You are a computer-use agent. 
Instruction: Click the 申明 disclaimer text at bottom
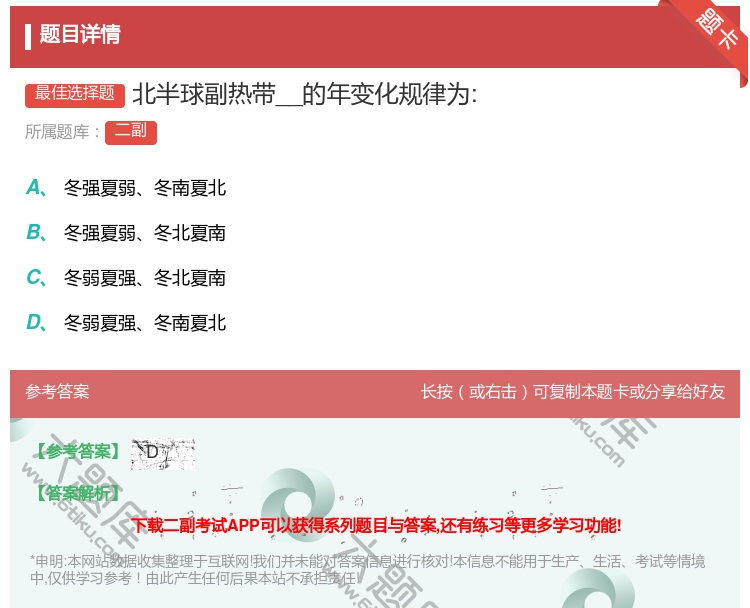(367, 569)
